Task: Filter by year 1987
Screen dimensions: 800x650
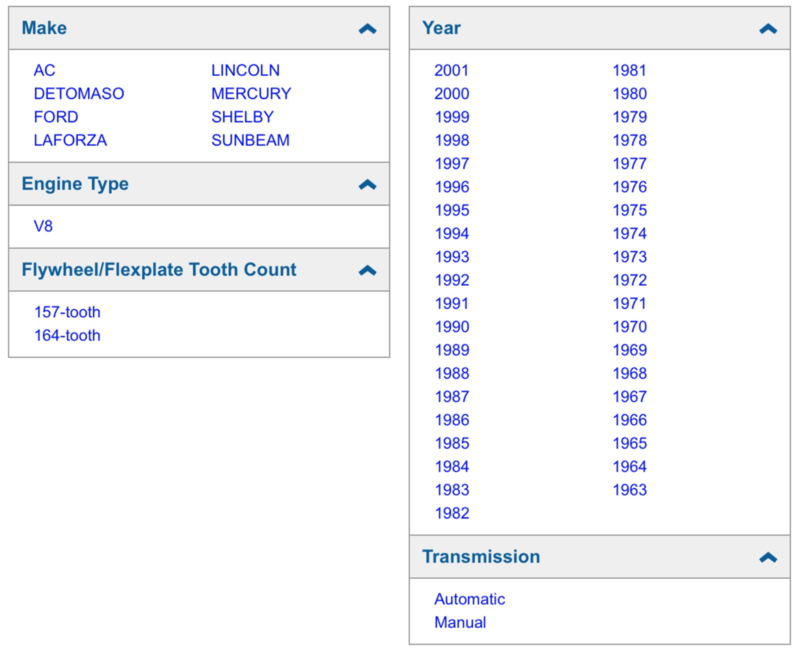Action: (x=452, y=396)
